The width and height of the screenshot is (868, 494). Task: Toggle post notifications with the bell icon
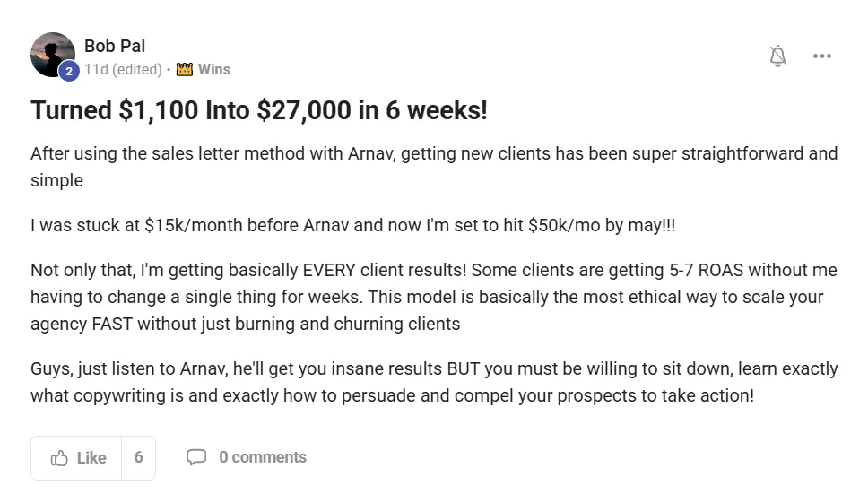[x=778, y=56]
